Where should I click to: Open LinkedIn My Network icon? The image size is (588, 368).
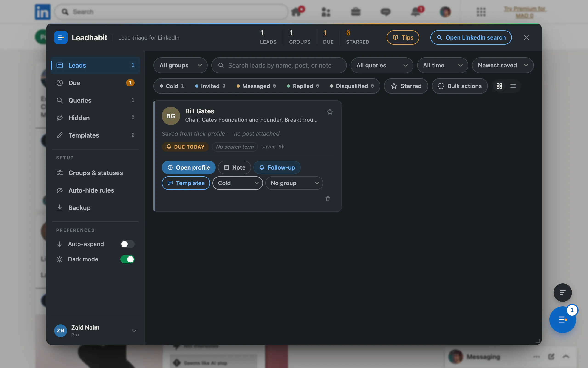pyautogui.click(x=326, y=12)
